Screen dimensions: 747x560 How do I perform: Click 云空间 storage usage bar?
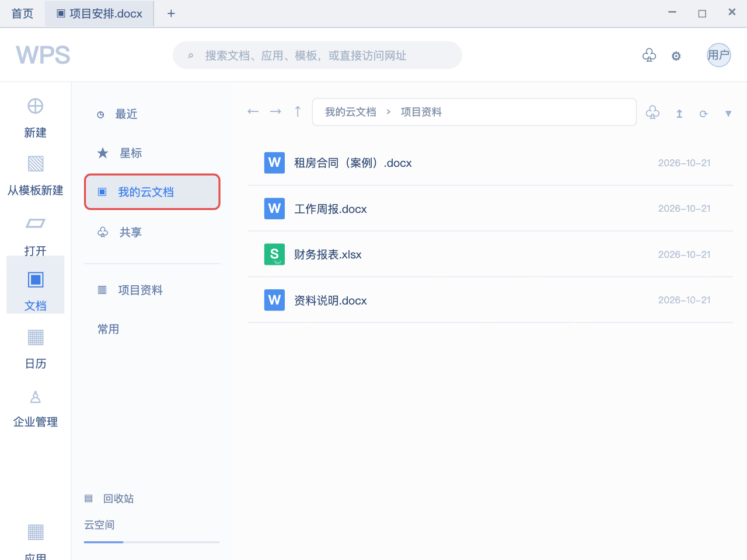(152, 542)
